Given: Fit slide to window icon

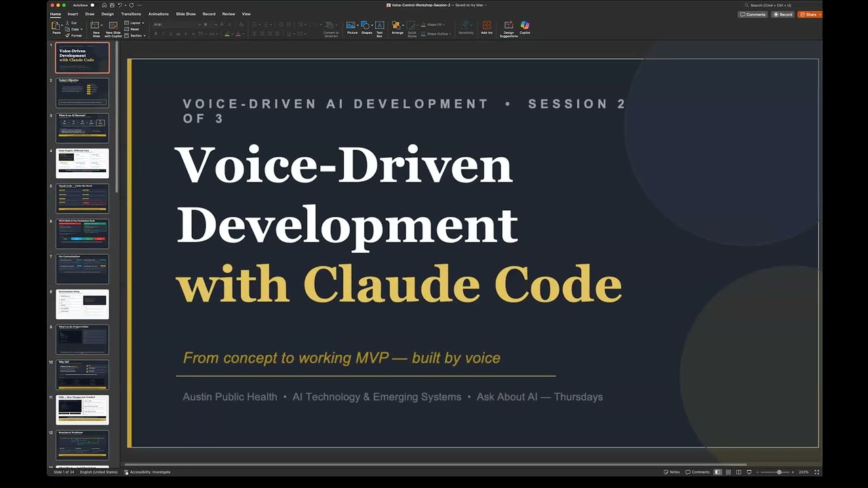Looking at the screenshot, I should [x=816, y=472].
